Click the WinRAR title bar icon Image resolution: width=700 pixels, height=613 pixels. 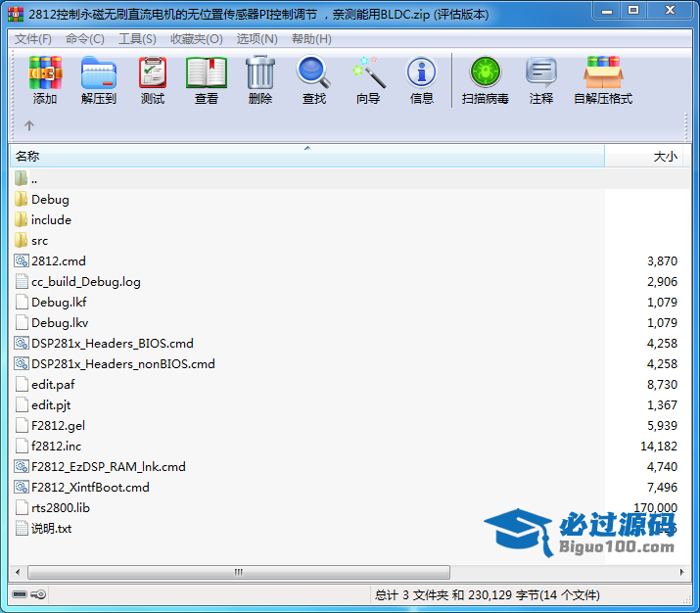16,15
